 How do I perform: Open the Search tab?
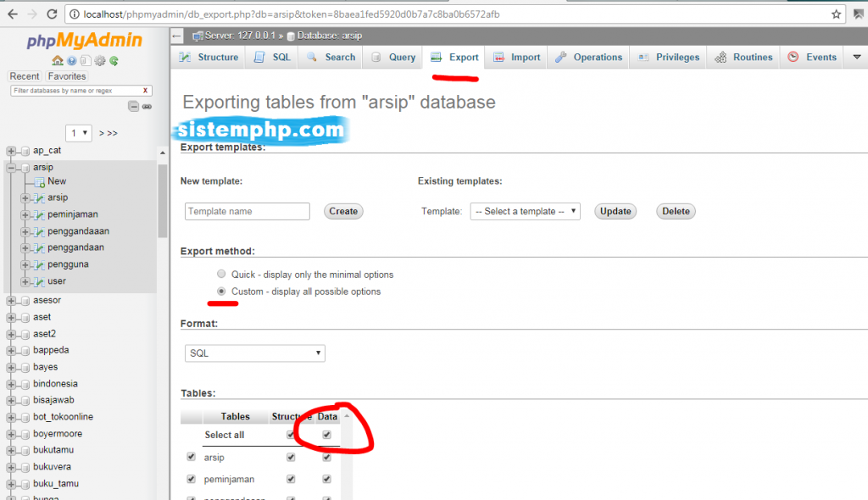331,57
